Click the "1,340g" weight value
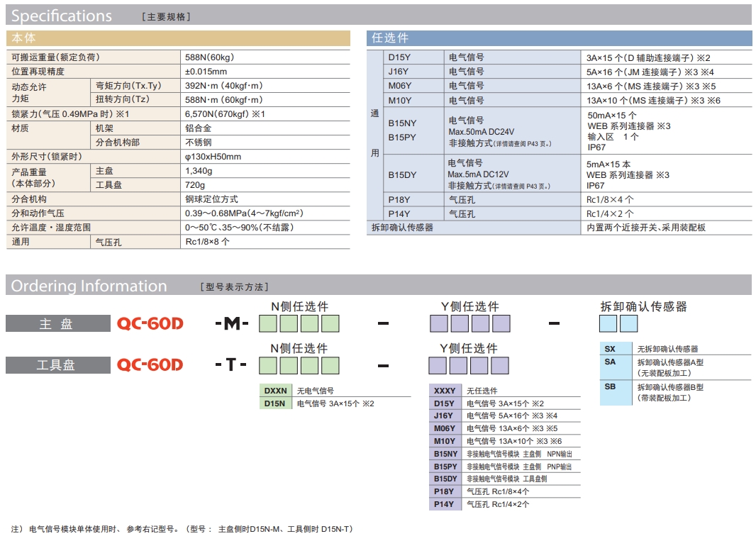Screen dimensions: 756x541 199,171
